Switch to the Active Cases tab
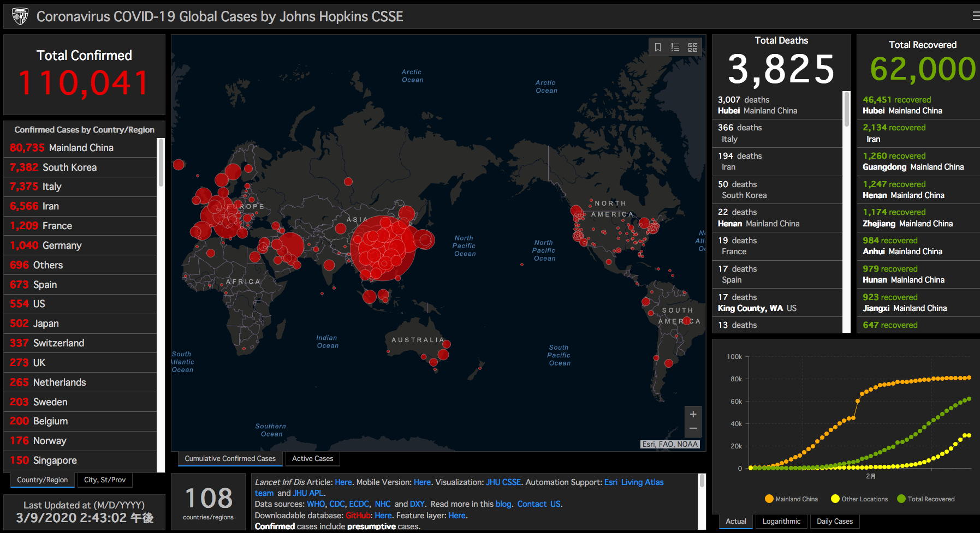Screen dimensions: 980x533 coord(312,459)
